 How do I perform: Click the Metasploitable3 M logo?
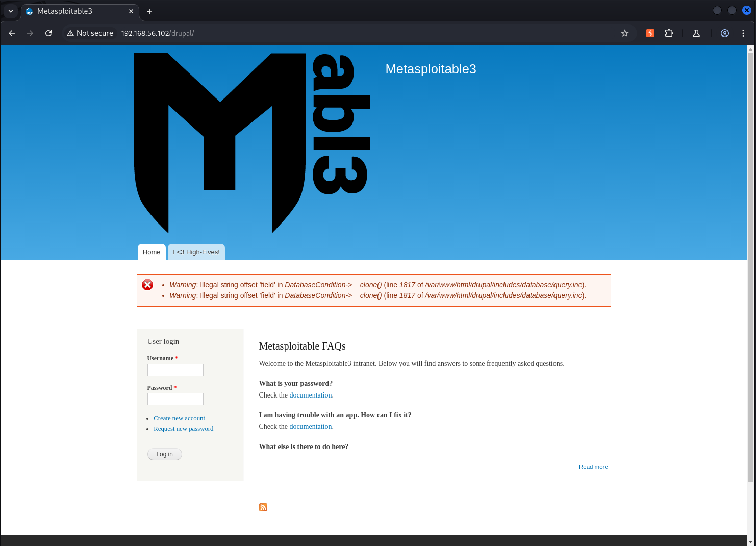252,143
